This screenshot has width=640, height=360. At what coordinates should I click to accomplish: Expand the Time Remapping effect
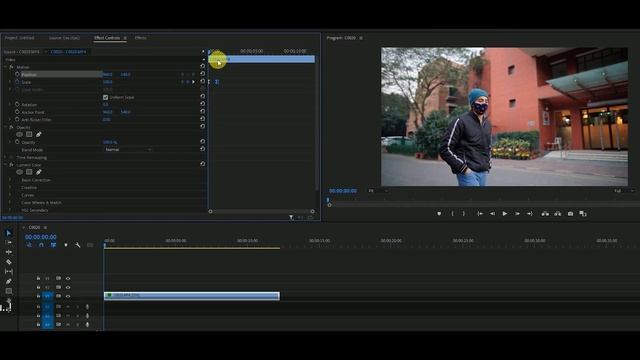click(5, 157)
